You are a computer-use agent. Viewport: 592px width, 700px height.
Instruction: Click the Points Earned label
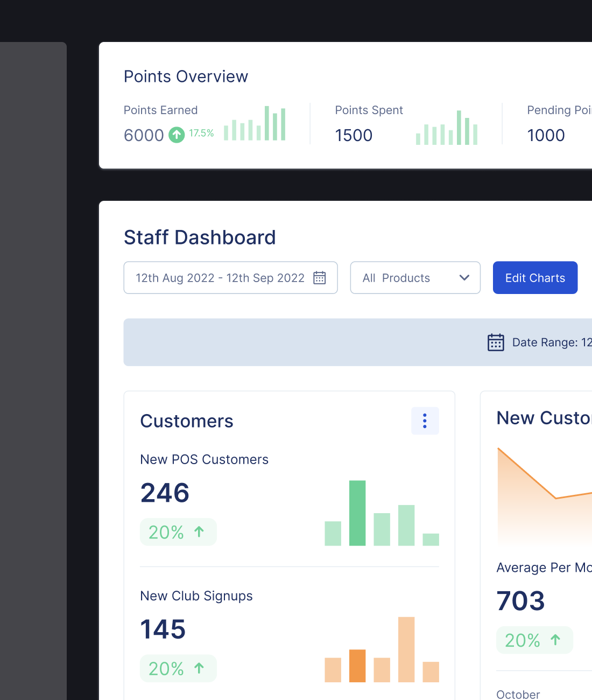tap(160, 110)
